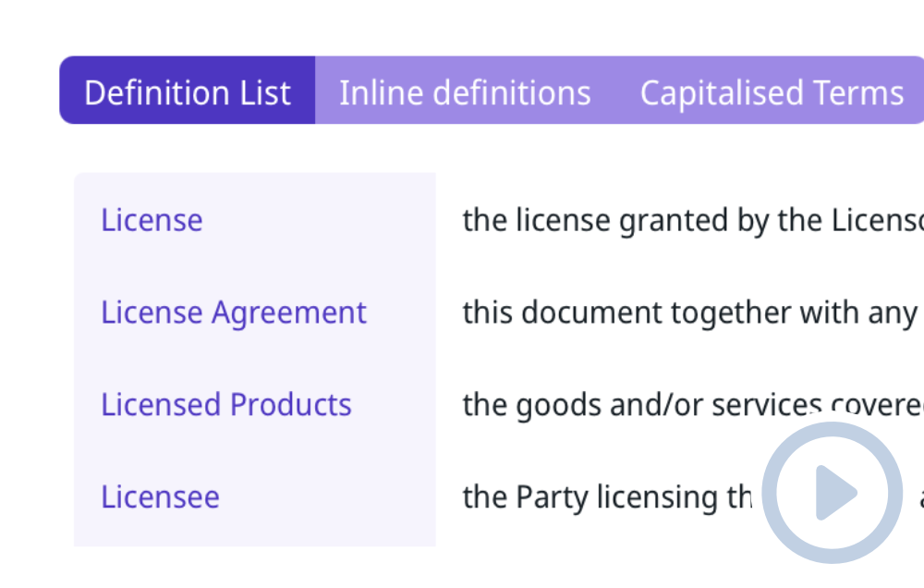
Task: Click the definition 'the goods and/or services'
Action: [x=693, y=405]
